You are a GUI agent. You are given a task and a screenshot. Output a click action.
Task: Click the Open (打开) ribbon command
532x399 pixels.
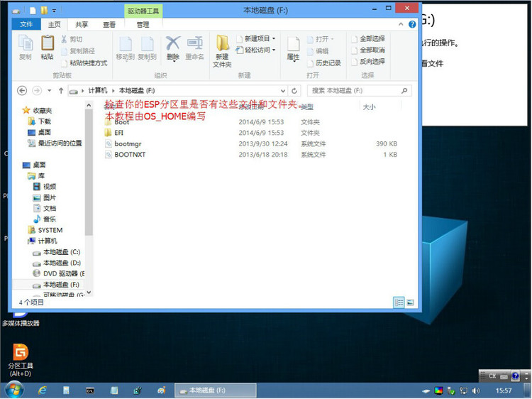[321, 39]
